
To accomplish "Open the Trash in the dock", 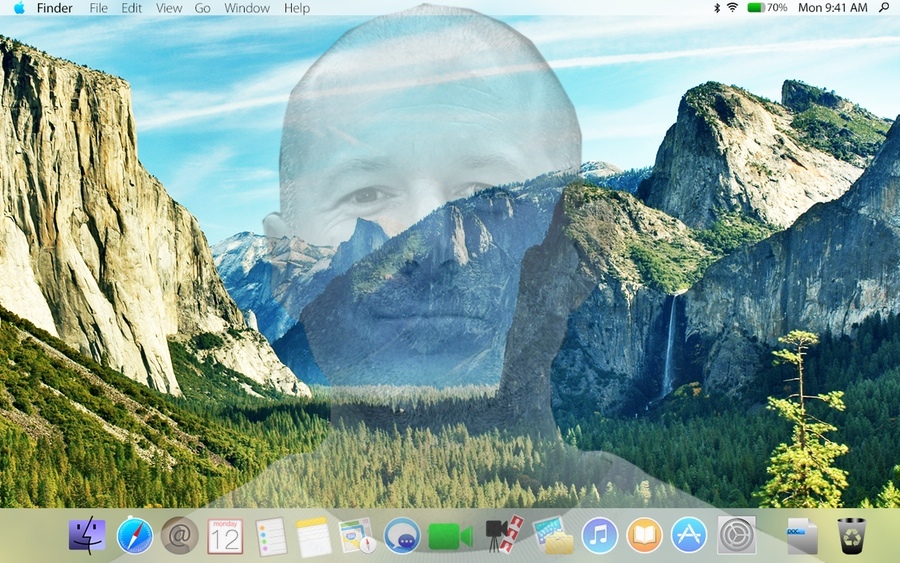I will [x=852, y=535].
